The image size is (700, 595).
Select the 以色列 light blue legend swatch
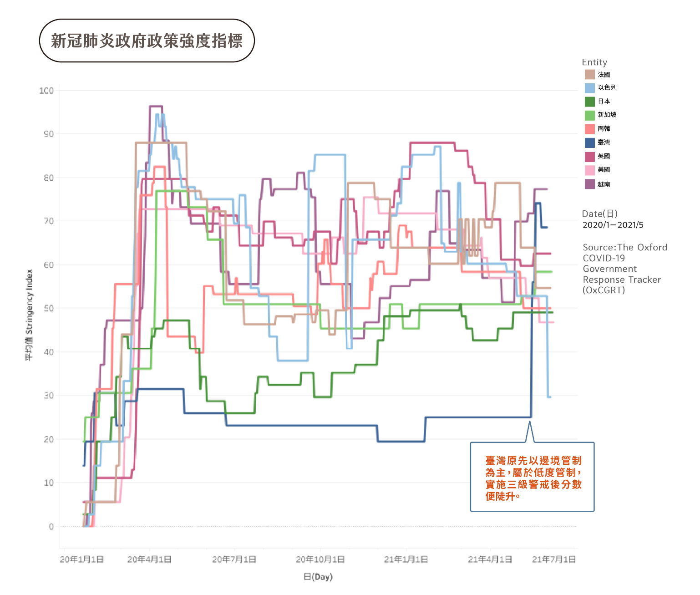pyautogui.click(x=589, y=88)
